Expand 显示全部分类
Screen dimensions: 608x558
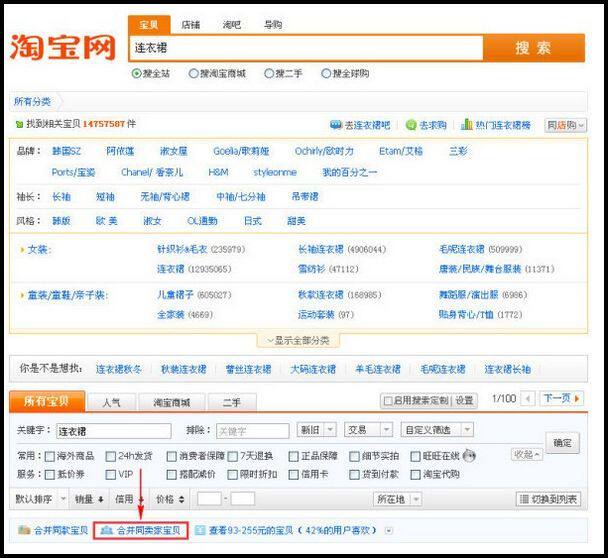[x=298, y=340]
